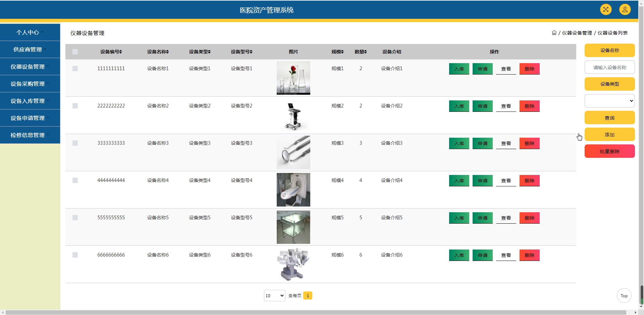
Task: Sort by 设备型号 column header
Action: coord(241,52)
